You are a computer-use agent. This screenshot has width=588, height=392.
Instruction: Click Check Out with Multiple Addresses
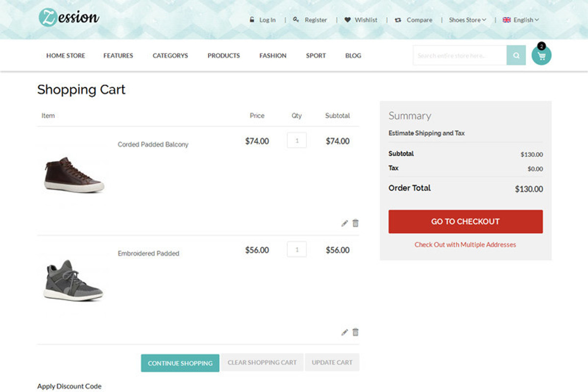coord(465,245)
